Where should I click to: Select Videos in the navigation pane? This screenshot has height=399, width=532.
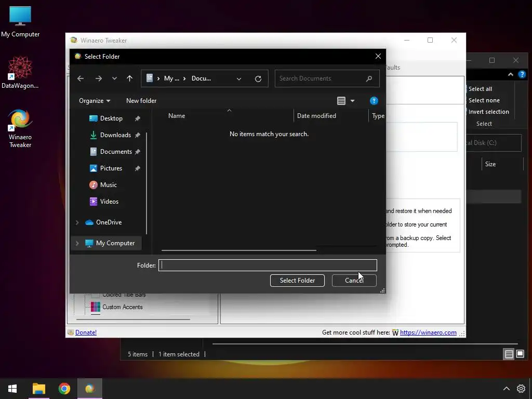pos(109,202)
